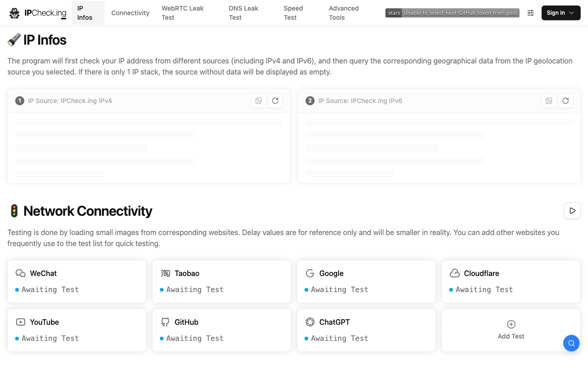Click the Cloudflare cloud icon
Image resolution: width=588 pixels, height=368 pixels.
point(455,273)
